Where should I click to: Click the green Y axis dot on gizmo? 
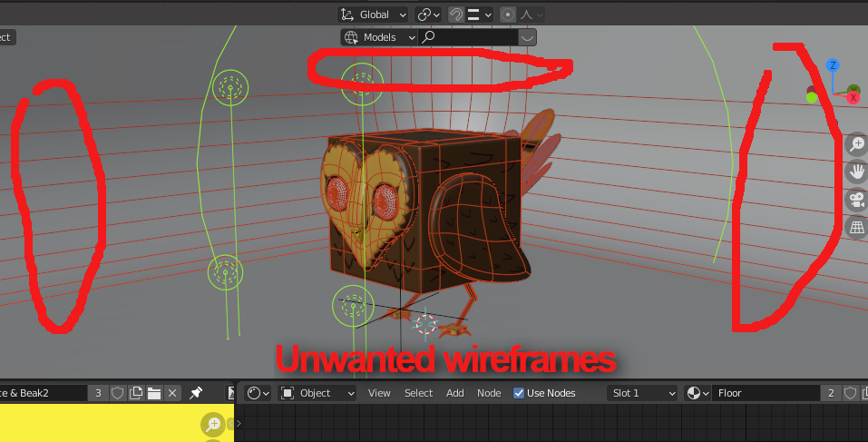812,97
